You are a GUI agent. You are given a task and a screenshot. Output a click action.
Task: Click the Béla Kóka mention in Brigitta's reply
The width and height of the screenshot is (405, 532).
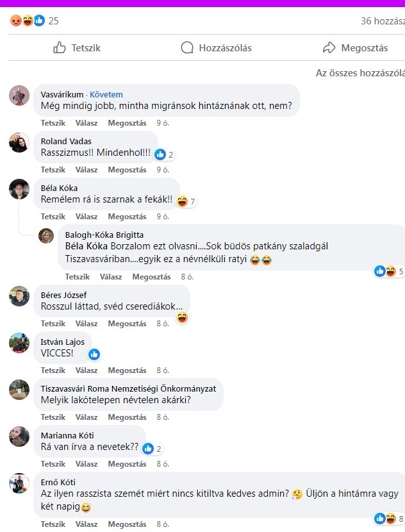pos(86,246)
